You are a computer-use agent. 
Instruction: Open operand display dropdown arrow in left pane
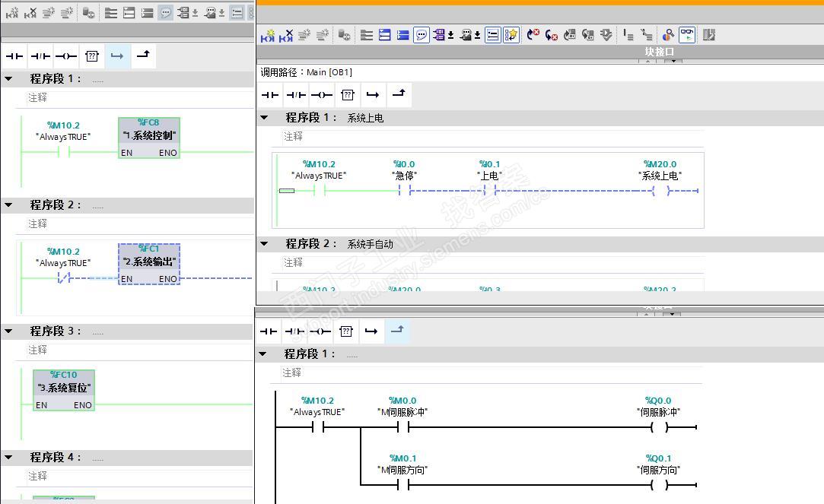click(195, 14)
